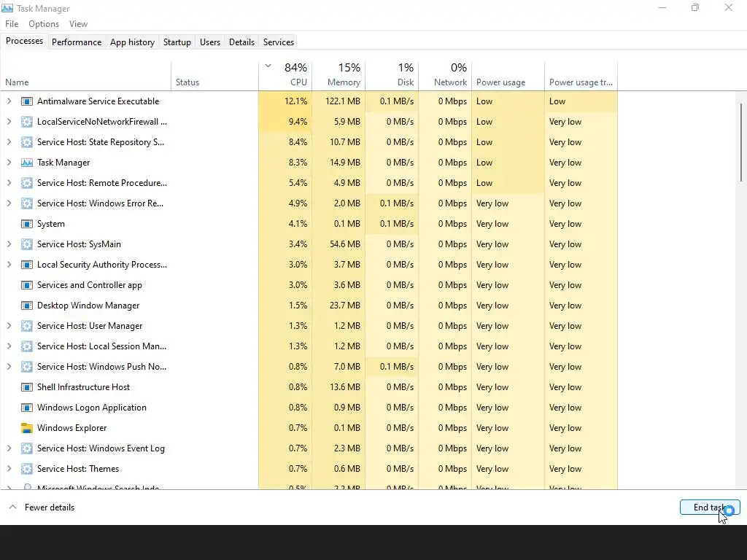
Task: Restore down the Task Manager window
Action: pyautogui.click(x=695, y=7)
